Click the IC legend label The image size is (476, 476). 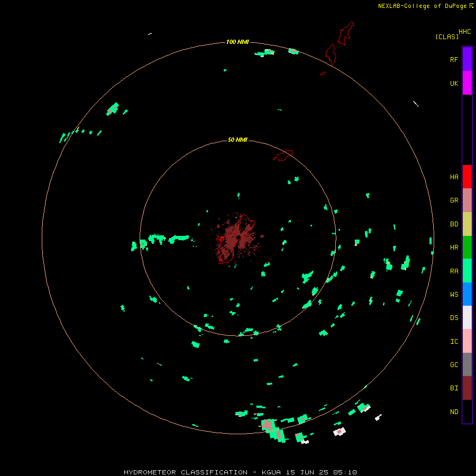(454, 341)
